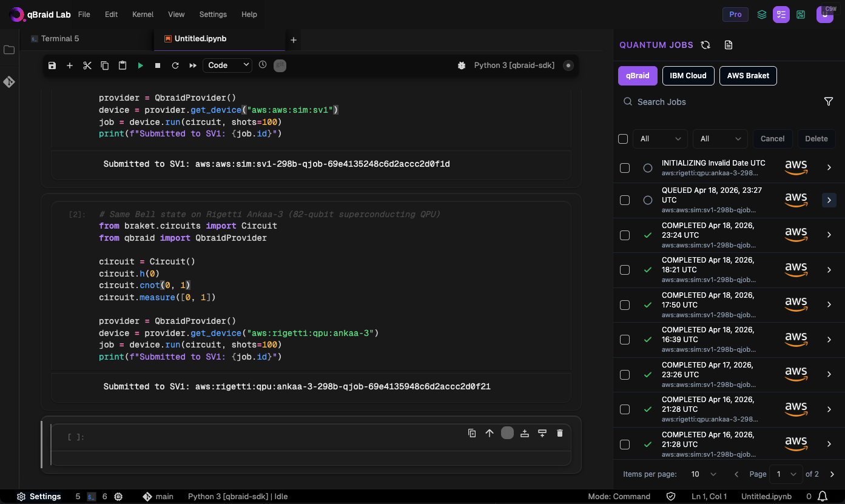Select the IBM Cloud provider tab

coord(688,76)
